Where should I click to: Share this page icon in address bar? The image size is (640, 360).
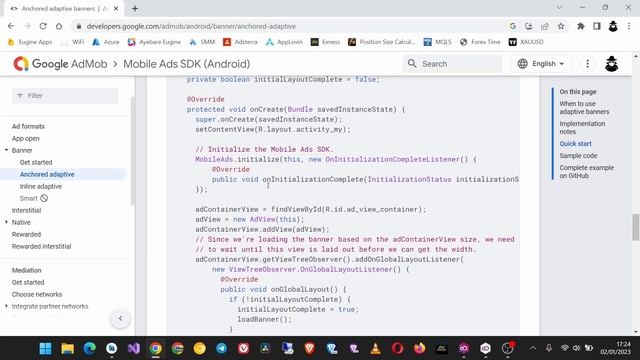point(544,26)
